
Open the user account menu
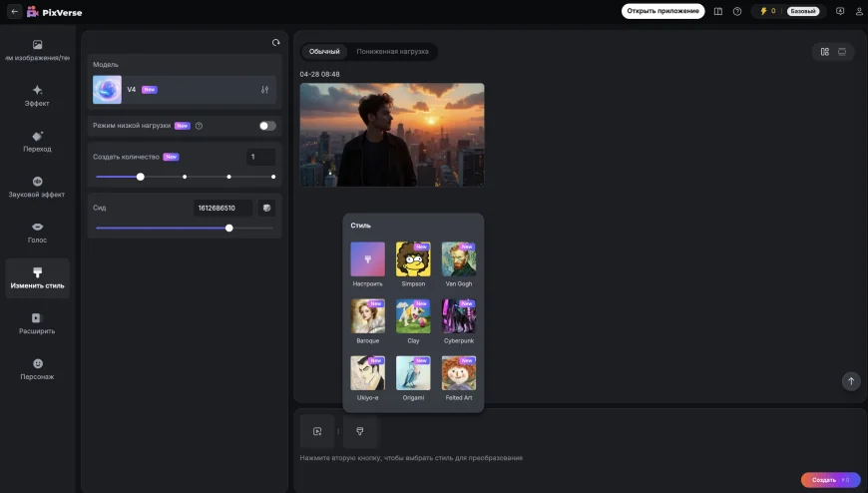pyautogui.click(x=858, y=11)
